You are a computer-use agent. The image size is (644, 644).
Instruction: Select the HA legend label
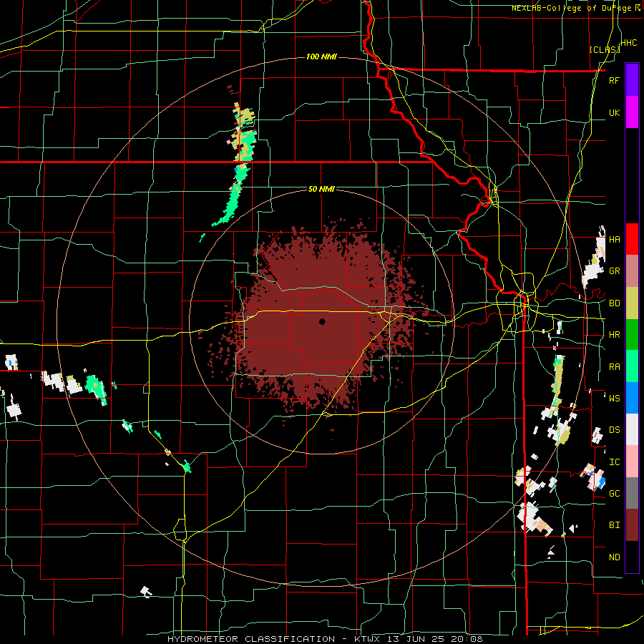(x=614, y=240)
